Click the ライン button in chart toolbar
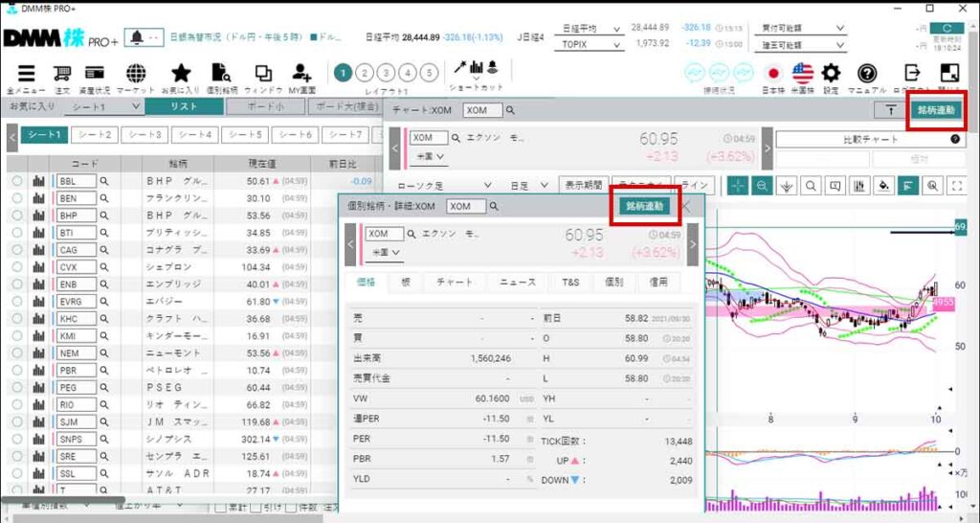This screenshot has width=980, height=523. [x=695, y=186]
